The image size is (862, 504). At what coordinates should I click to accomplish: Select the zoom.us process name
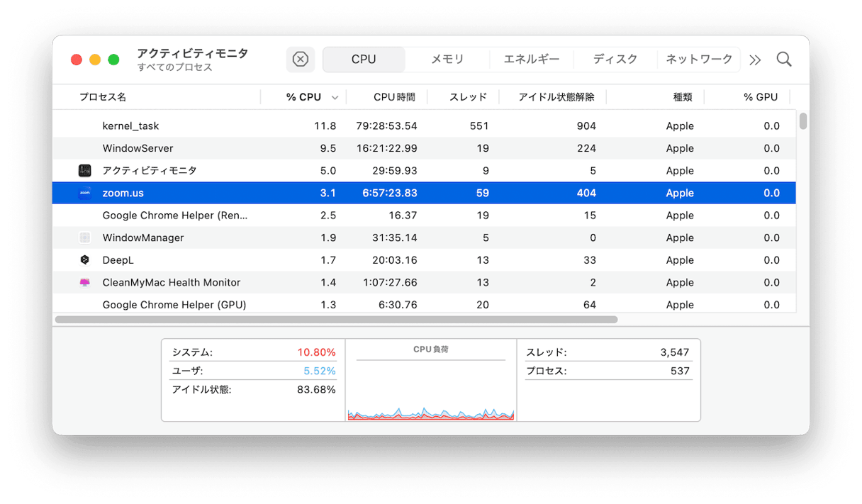[123, 193]
